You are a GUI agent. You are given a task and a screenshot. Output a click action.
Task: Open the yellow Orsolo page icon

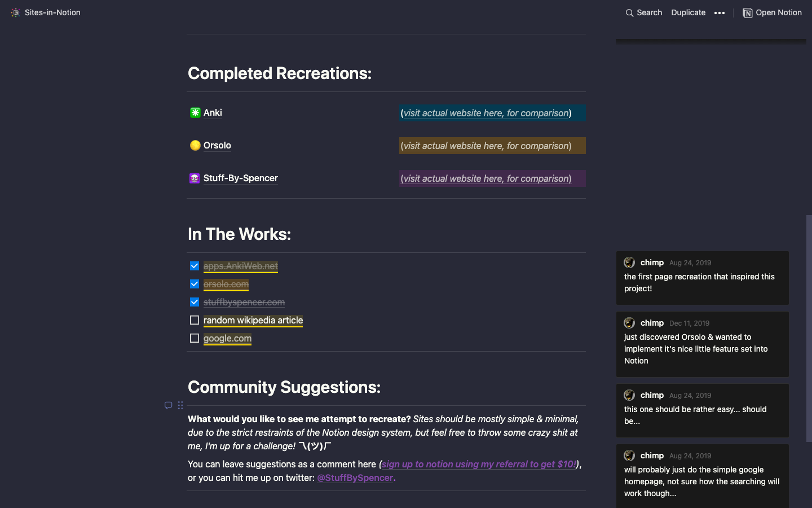tap(195, 145)
